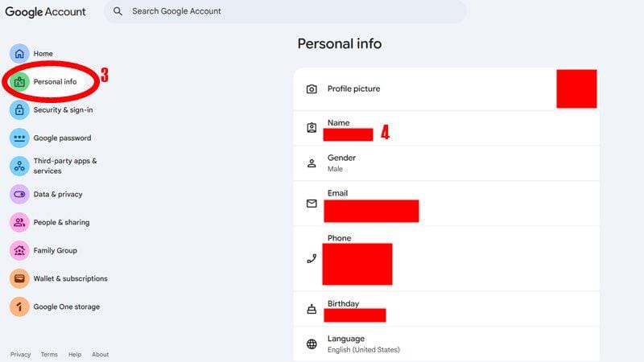This screenshot has width=644, height=362.
Task: Open the Home menu item
Action: 43,54
